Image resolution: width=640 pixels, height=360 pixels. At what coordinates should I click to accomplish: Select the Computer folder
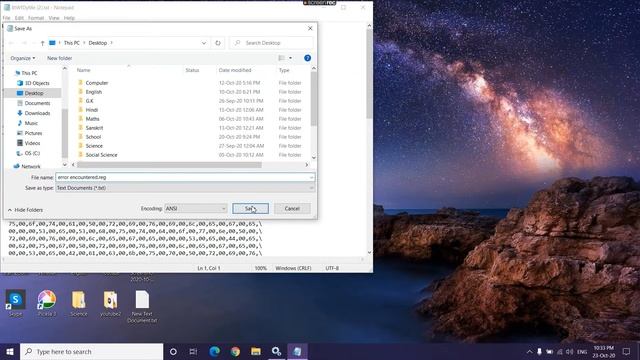(x=97, y=83)
